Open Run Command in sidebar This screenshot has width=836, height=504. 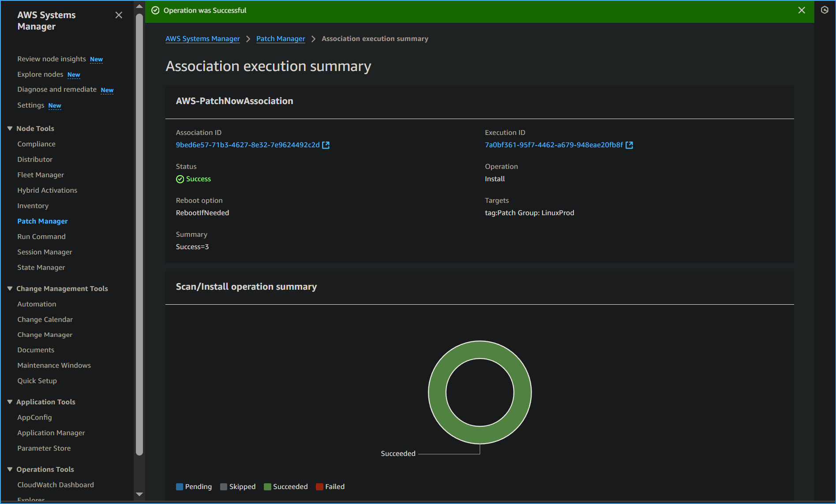(x=41, y=236)
